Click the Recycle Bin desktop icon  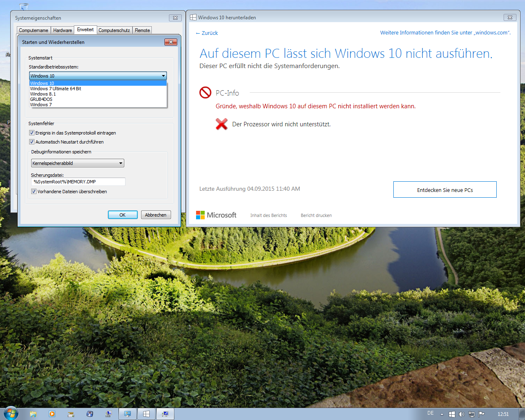[24, 6]
